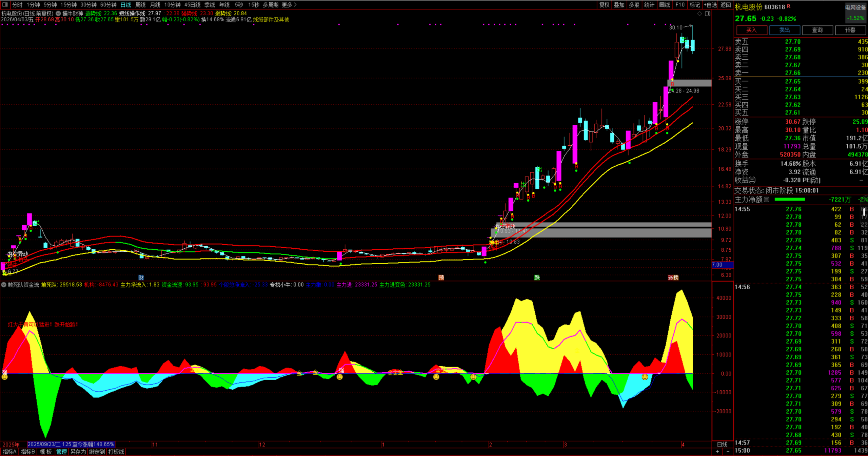868x456 pixels.
Task: Click the diamond marker icon above chart
Action: click(699, 14)
